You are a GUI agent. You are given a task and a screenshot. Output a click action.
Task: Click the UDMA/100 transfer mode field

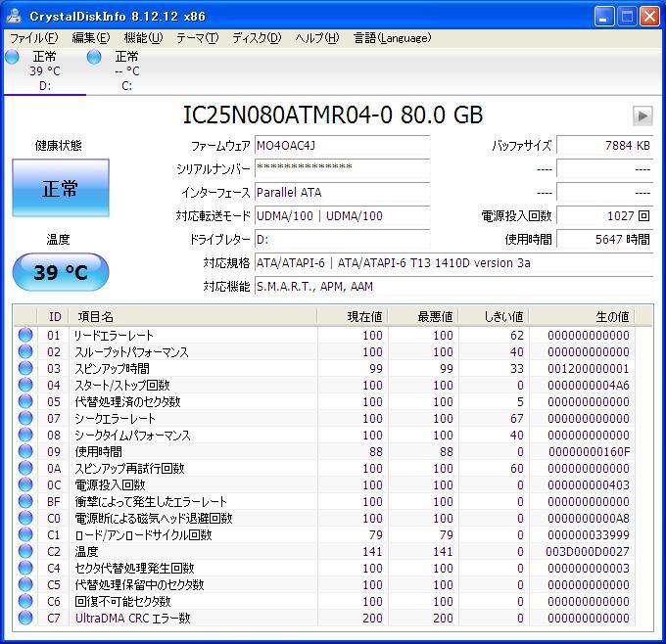click(343, 216)
